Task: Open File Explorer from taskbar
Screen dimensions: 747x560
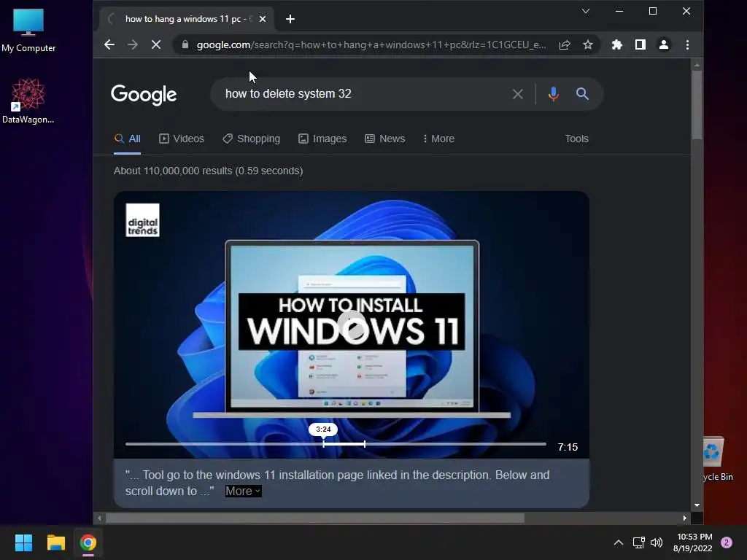Action: (x=55, y=542)
